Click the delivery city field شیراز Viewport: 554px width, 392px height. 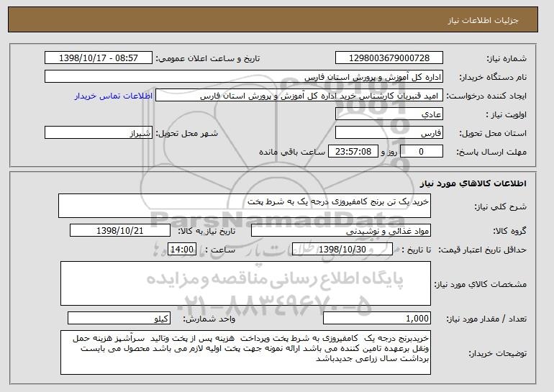pos(99,133)
